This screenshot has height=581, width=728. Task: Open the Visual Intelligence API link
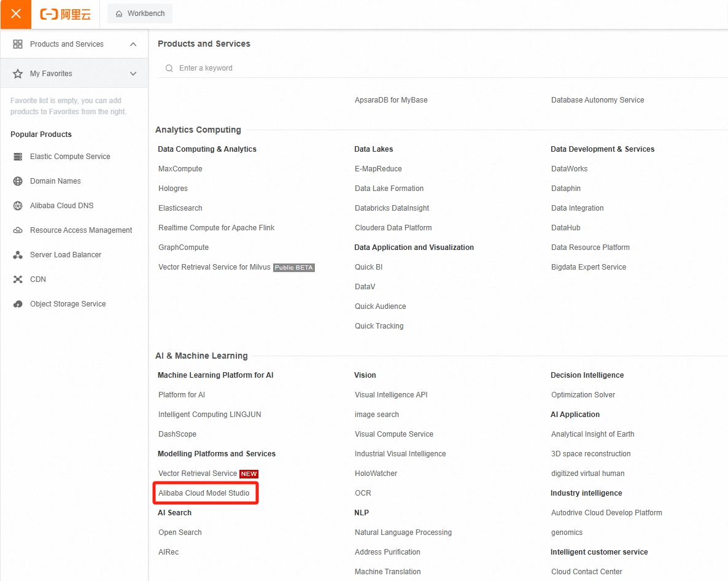point(391,395)
